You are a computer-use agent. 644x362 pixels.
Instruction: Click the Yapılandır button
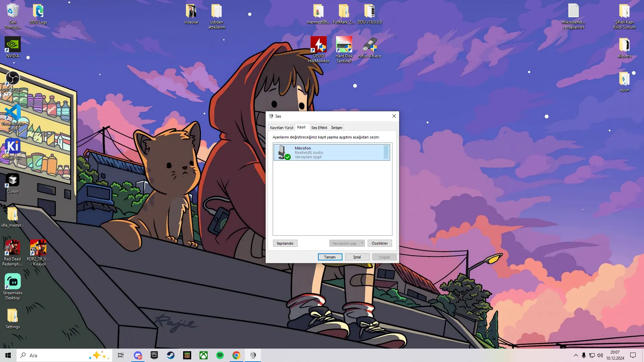point(285,243)
